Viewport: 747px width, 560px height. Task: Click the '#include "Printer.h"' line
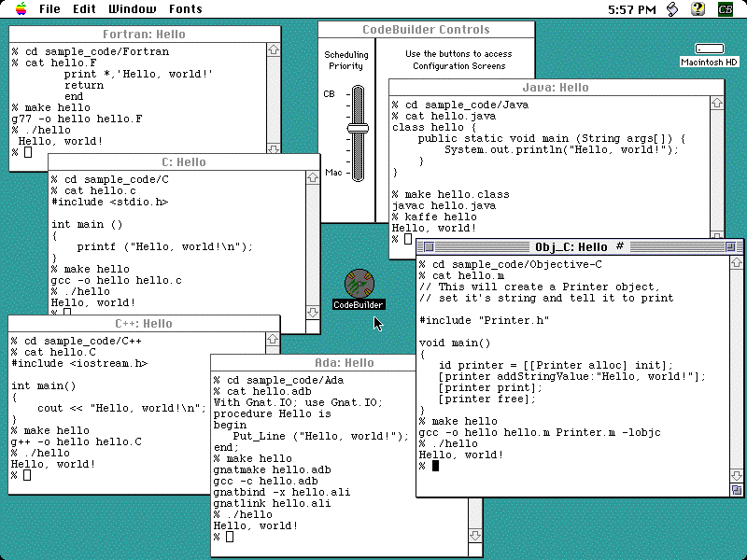[484, 320]
